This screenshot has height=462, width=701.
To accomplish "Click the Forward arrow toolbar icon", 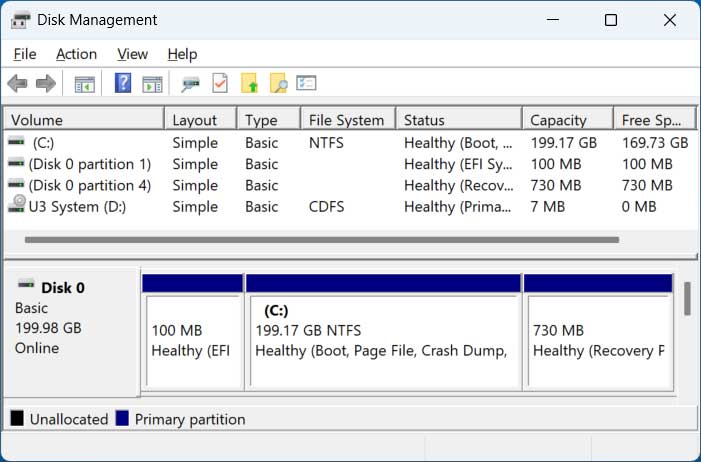I will pos(45,84).
